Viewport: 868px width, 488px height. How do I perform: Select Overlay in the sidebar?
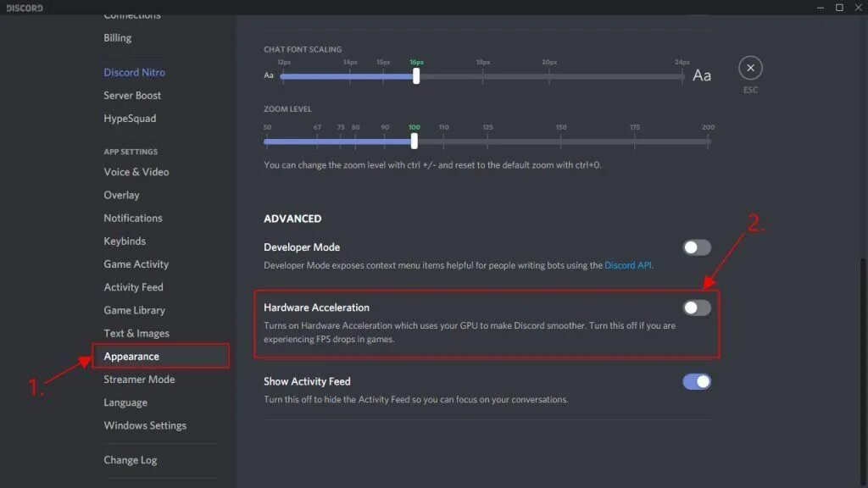click(x=121, y=195)
